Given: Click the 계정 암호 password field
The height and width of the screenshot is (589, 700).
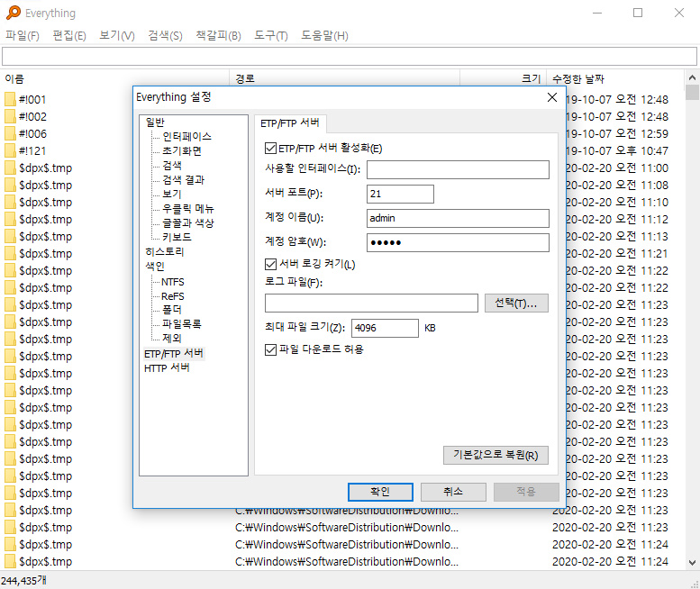Looking at the screenshot, I should pyautogui.click(x=458, y=243).
